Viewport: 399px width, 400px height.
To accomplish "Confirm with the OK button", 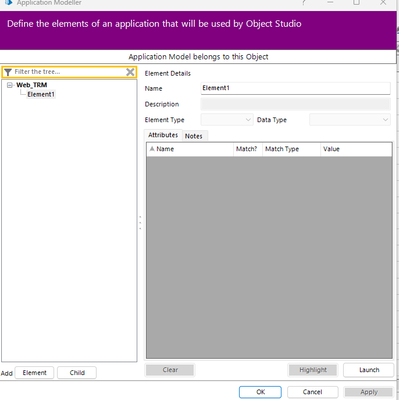I will (260, 392).
